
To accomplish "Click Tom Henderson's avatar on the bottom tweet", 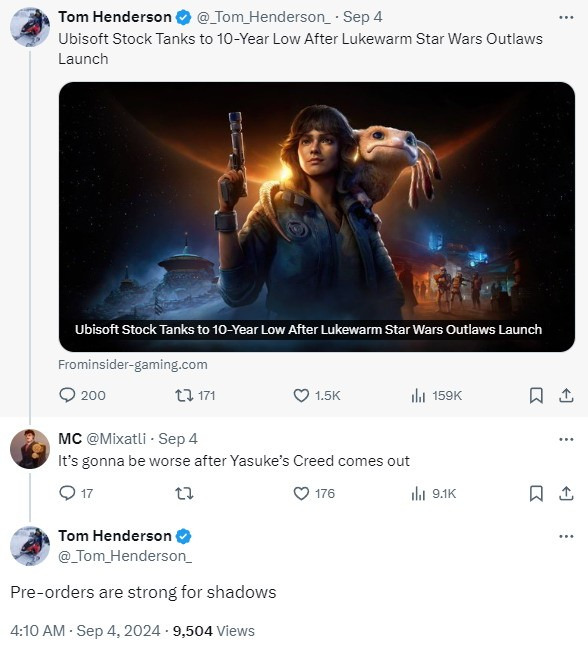I will point(30,546).
